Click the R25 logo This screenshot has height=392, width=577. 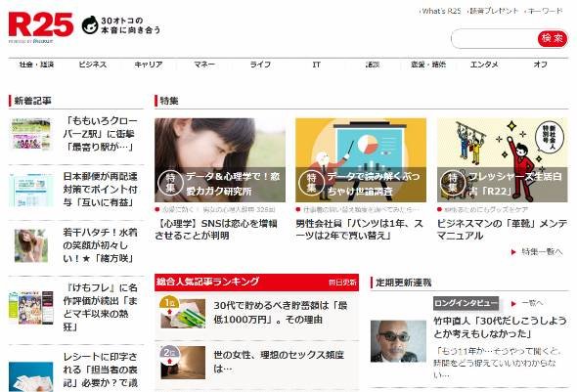40,24
